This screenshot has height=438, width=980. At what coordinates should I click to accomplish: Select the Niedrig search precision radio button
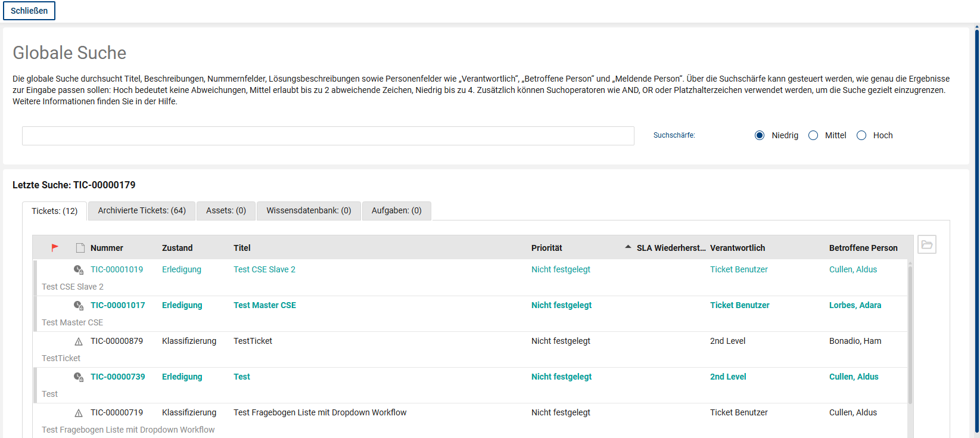[x=760, y=135]
